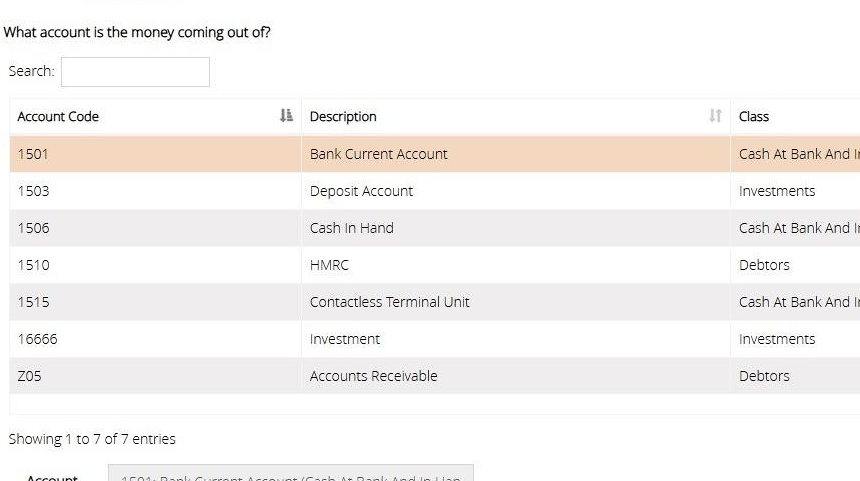
Task: Select account code Z05 cell
Action: pyautogui.click(x=31, y=376)
